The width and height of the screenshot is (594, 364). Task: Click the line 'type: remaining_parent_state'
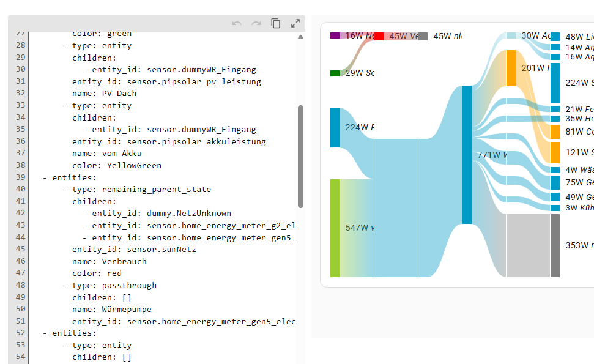pos(142,189)
